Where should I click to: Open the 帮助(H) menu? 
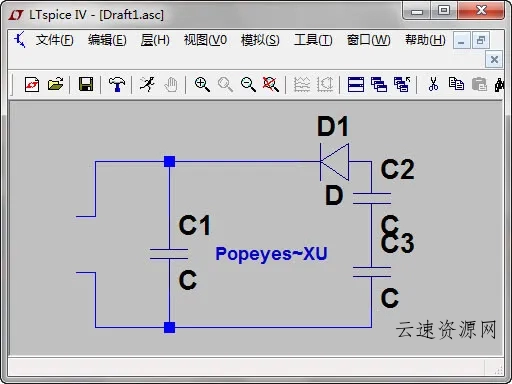pos(425,40)
